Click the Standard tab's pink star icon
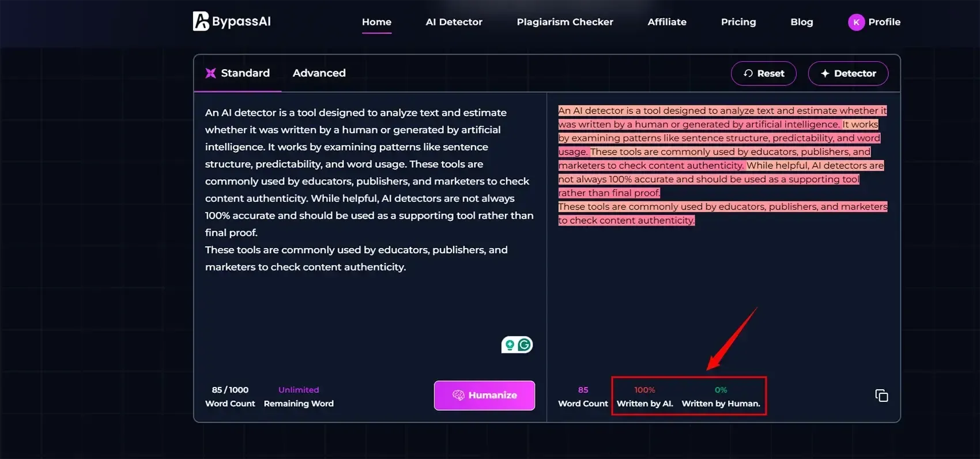The image size is (980, 459). point(210,73)
